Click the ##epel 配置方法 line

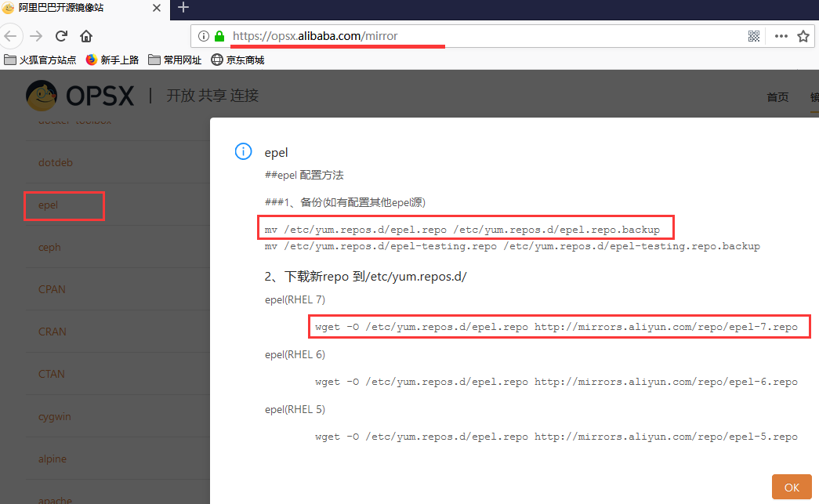[304, 175]
